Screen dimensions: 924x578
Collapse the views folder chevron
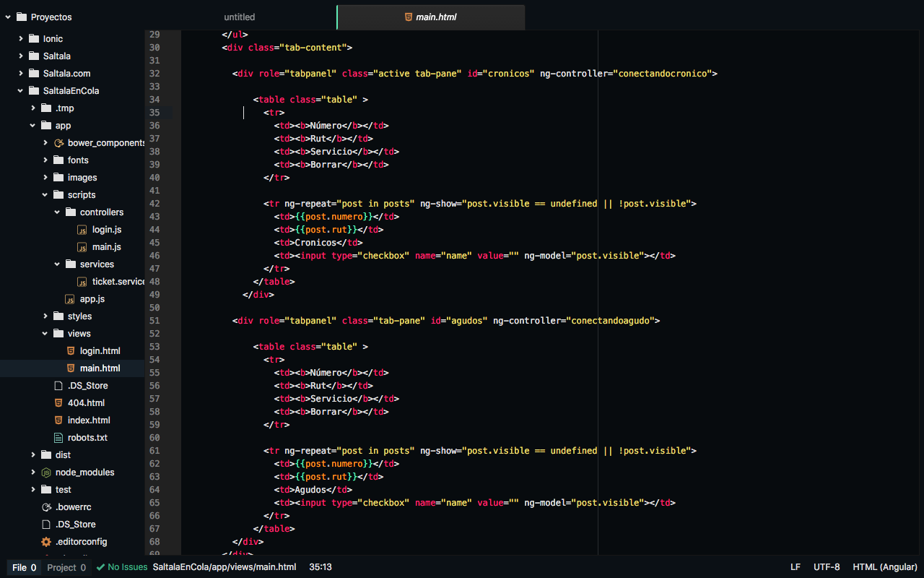pos(45,333)
